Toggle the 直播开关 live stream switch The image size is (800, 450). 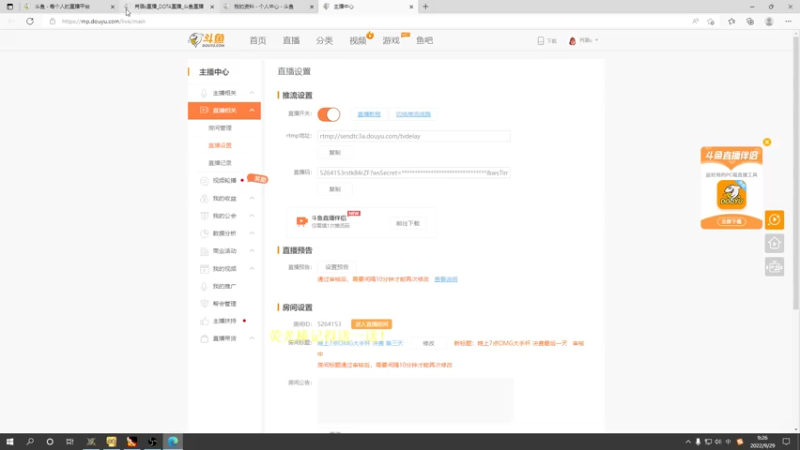point(329,114)
